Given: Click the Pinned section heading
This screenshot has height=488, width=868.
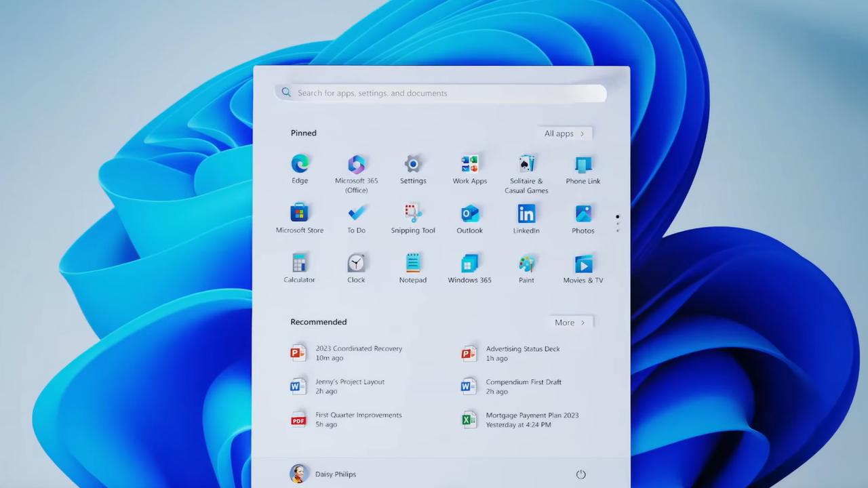Looking at the screenshot, I should (304, 133).
